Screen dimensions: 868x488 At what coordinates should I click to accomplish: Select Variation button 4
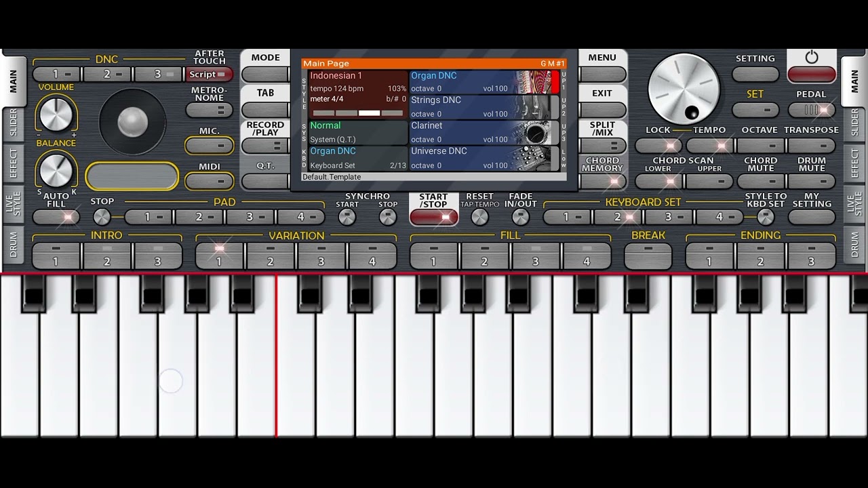(x=372, y=256)
